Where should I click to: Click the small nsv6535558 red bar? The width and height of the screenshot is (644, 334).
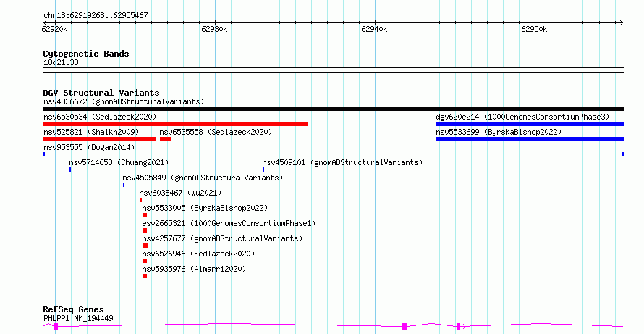click(x=165, y=139)
